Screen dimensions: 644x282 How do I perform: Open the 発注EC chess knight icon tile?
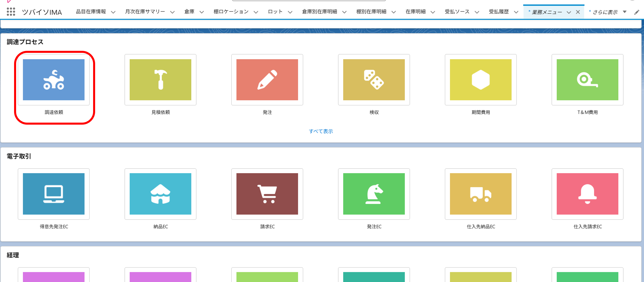(374, 194)
